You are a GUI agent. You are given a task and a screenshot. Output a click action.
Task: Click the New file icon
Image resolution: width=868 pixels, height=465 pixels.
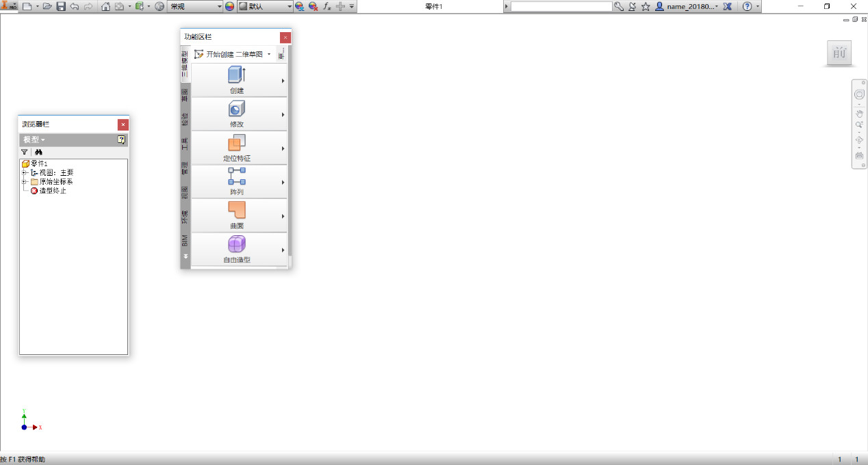27,6
